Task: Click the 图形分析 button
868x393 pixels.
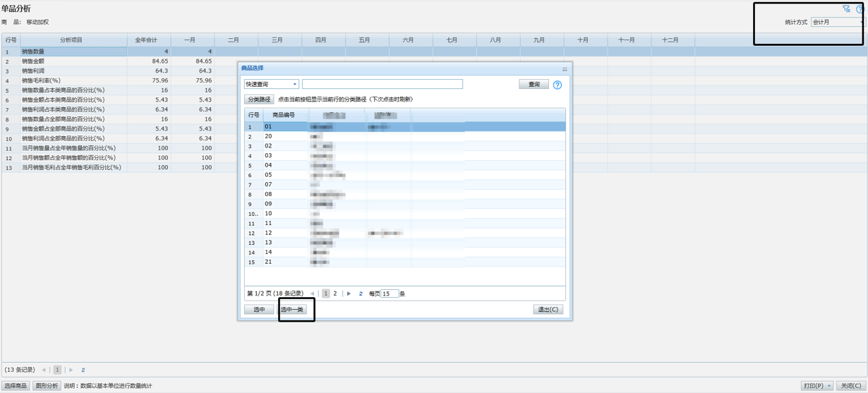Action: 46,386
